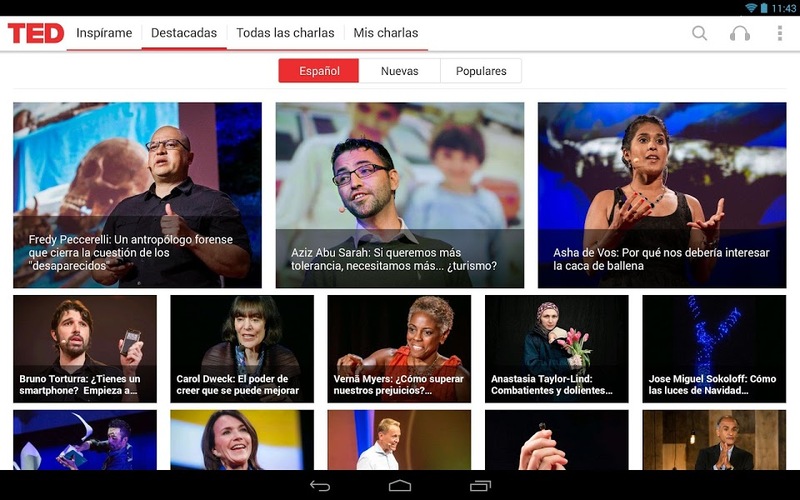
Task: Tap the 11:43 clock in status bar
Action: (x=784, y=8)
